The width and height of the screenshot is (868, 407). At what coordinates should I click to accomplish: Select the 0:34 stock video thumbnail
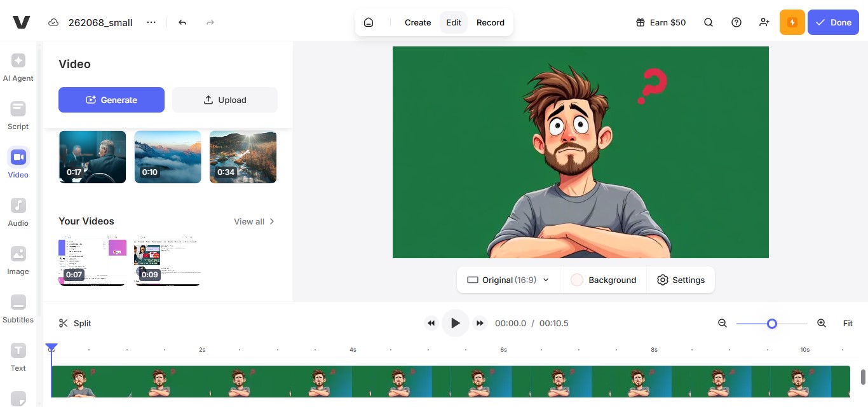click(243, 157)
